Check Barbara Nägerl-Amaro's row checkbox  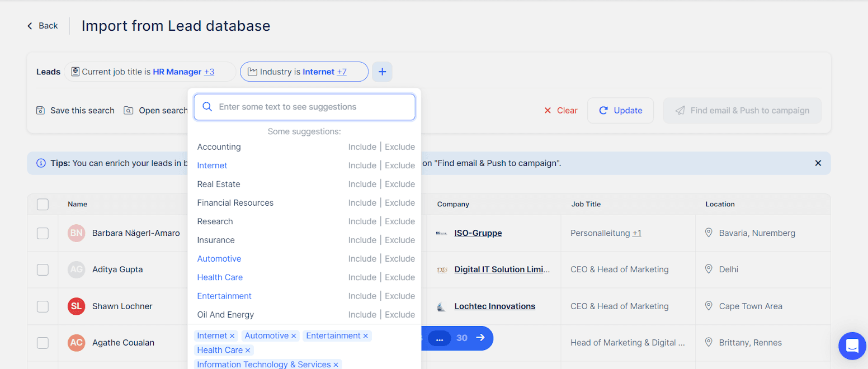click(43, 233)
